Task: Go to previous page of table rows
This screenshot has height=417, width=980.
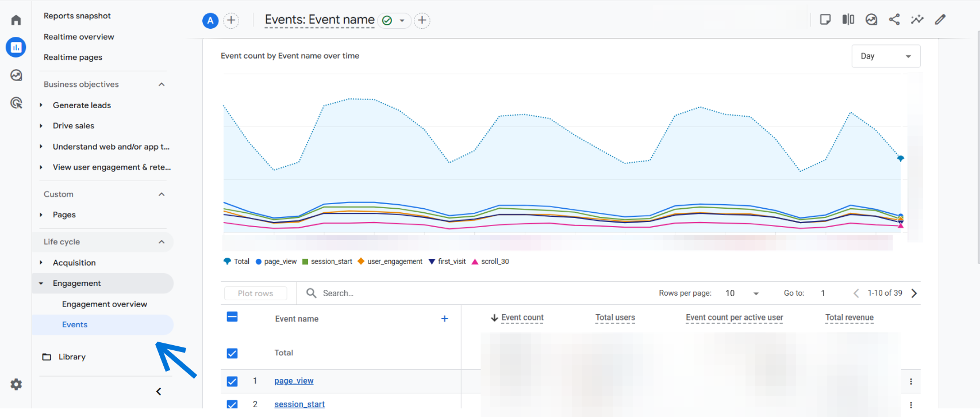Action: [x=856, y=293]
